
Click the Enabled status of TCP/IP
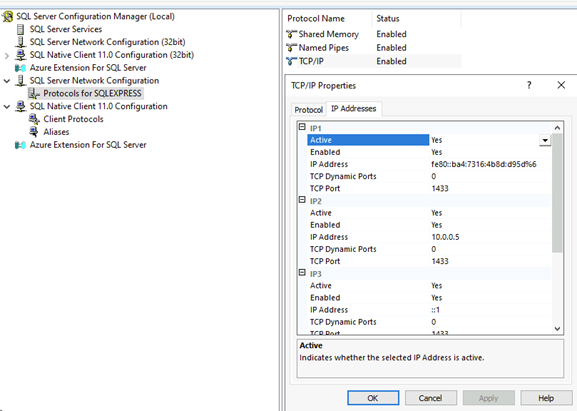coord(391,61)
